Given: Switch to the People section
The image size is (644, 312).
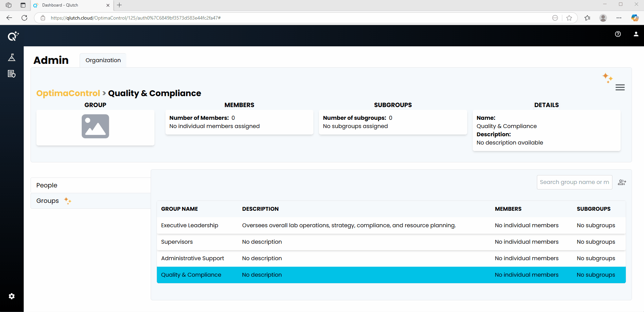Looking at the screenshot, I should [47, 185].
